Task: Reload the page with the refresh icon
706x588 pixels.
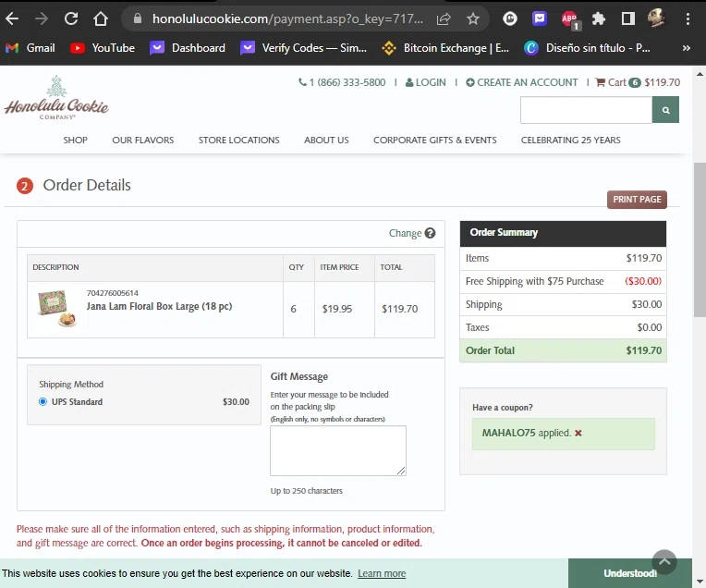Action: click(71, 18)
